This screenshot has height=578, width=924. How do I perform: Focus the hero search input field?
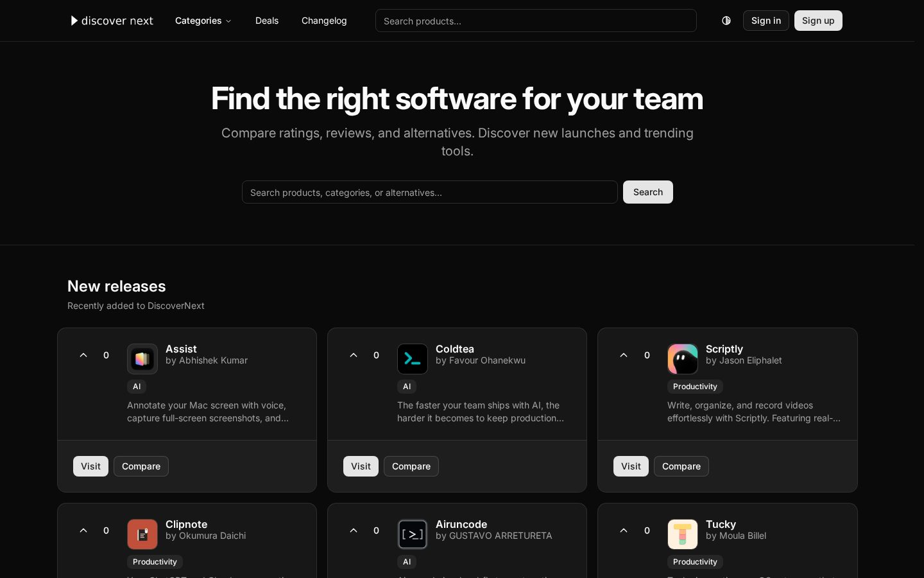click(x=430, y=192)
